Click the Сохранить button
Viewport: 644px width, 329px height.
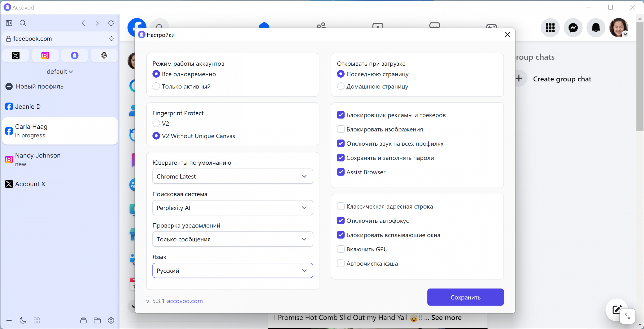(465, 297)
